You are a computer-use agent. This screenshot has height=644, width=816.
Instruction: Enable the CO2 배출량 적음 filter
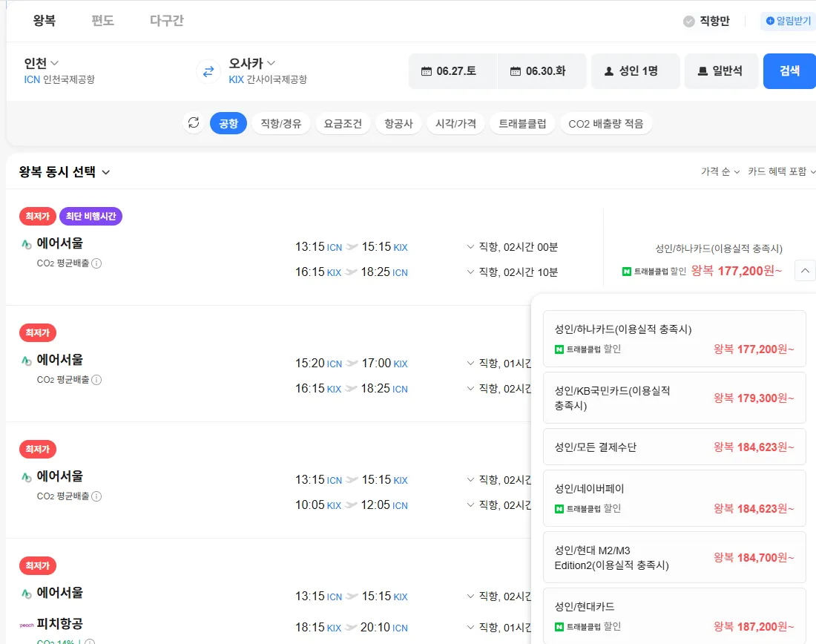tap(606, 124)
